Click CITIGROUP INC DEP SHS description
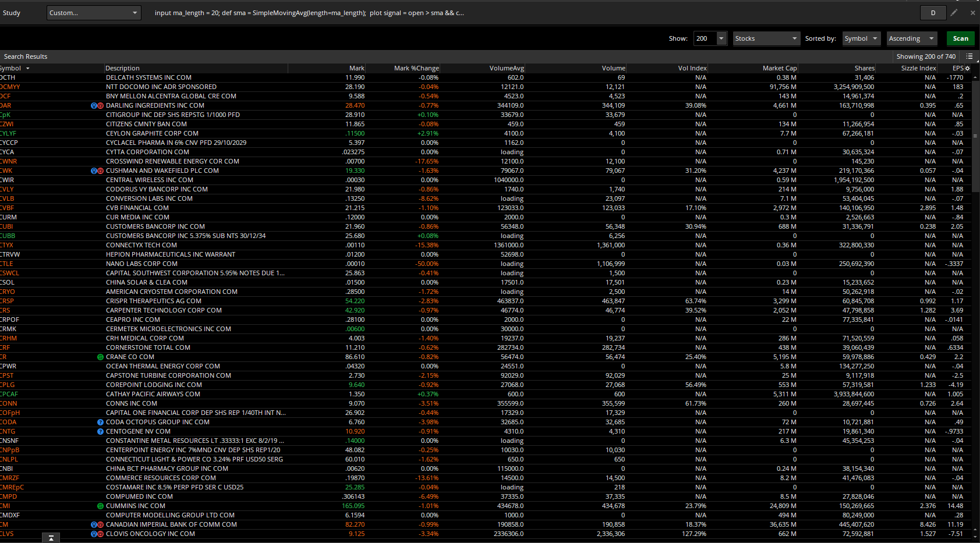 coord(173,115)
